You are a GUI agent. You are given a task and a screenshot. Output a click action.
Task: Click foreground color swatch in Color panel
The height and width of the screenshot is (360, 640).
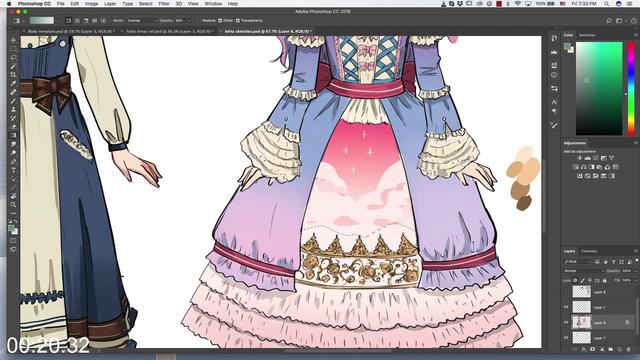[567, 46]
